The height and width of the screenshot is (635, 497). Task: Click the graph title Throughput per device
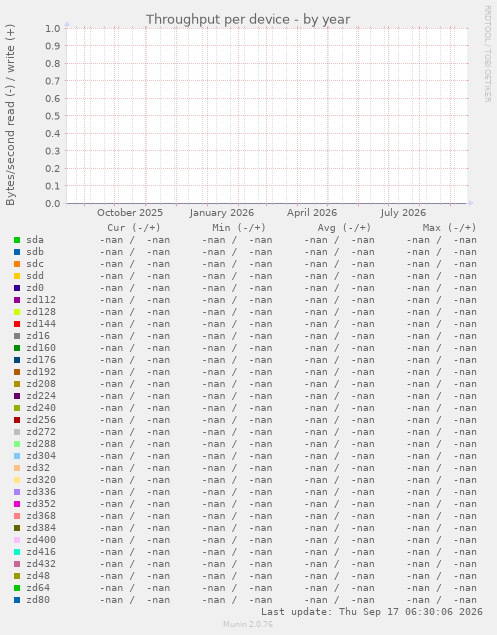click(x=248, y=19)
